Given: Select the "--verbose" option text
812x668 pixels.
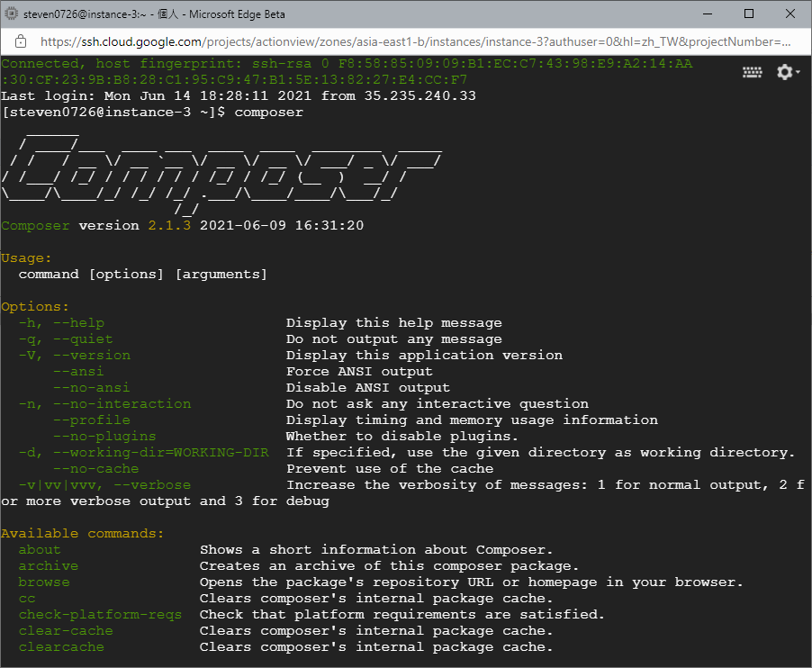Looking at the screenshot, I should point(152,484).
